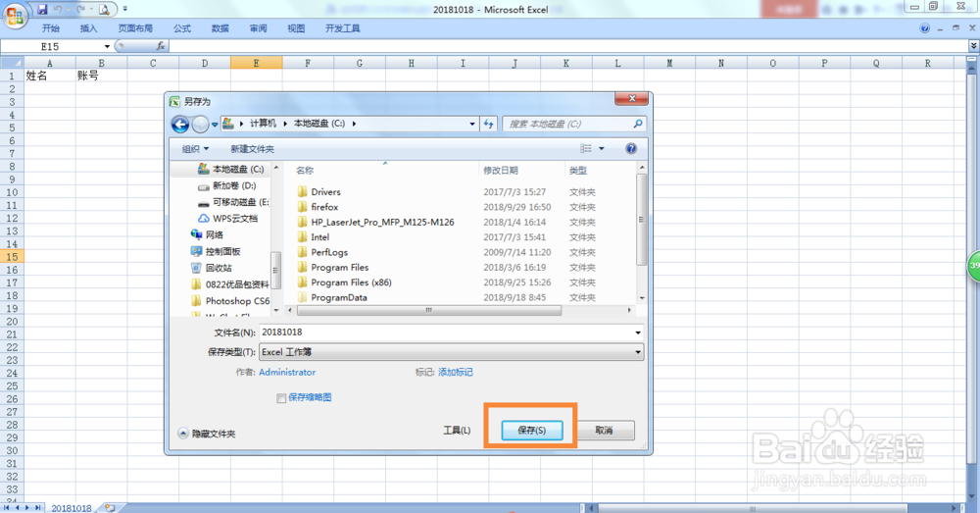Click the 取消 button

click(x=604, y=431)
